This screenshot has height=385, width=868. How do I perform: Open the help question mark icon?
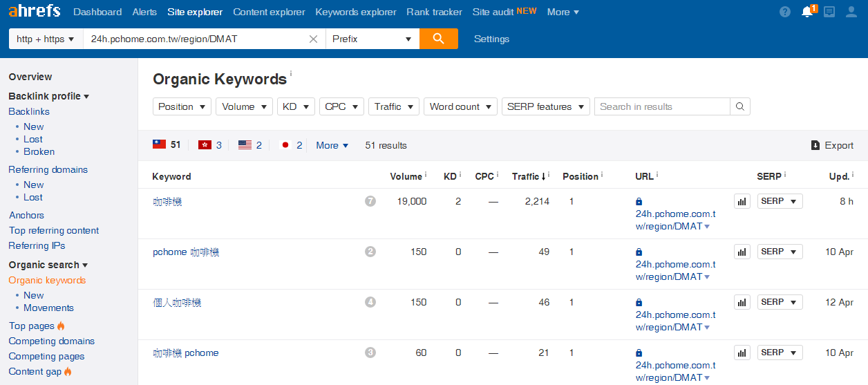785,12
